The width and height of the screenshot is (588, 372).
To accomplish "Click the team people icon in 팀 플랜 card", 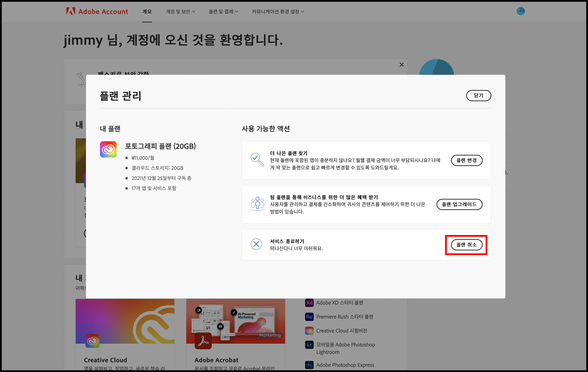I will [x=257, y=203].
